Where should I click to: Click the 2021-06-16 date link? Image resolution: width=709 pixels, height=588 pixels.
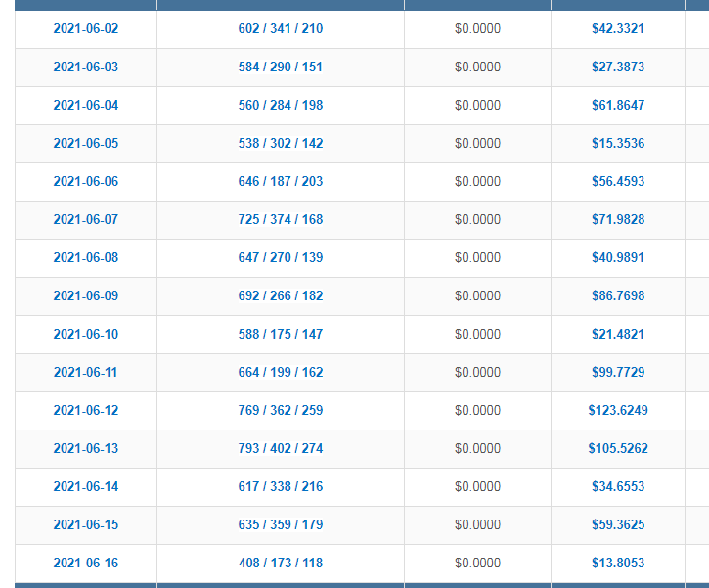86,564
